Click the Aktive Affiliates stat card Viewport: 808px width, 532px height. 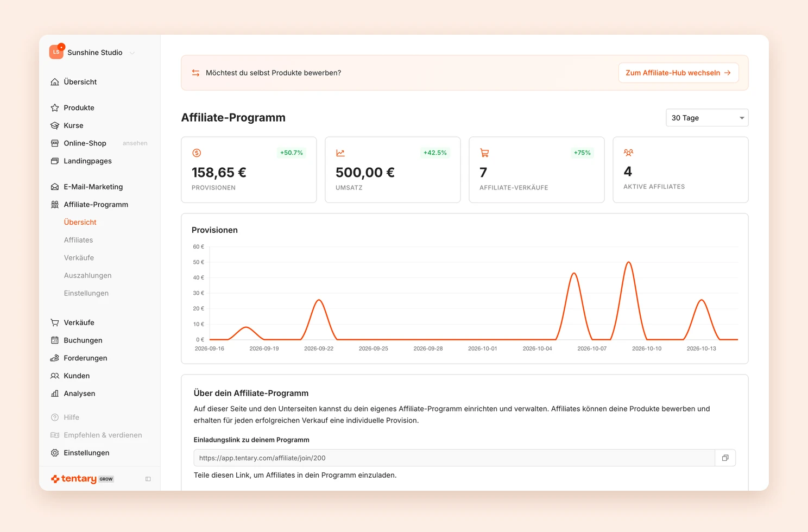tap(680, 170)
